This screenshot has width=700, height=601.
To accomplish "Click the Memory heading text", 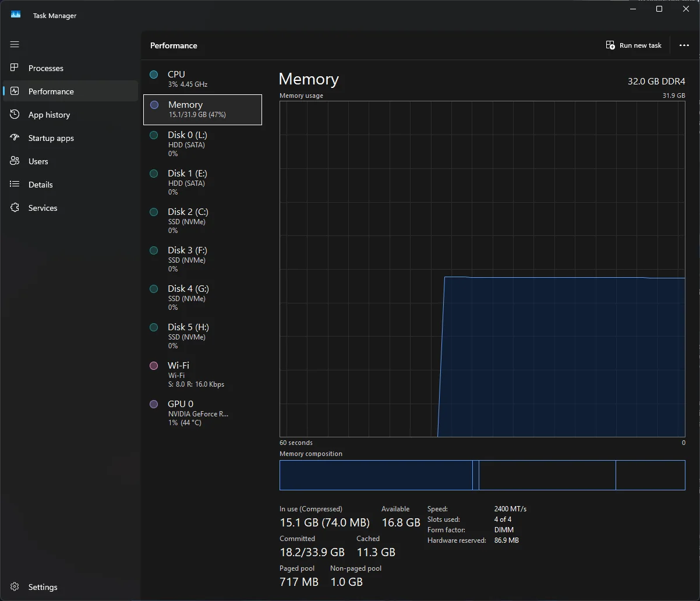I will (309, 79).
